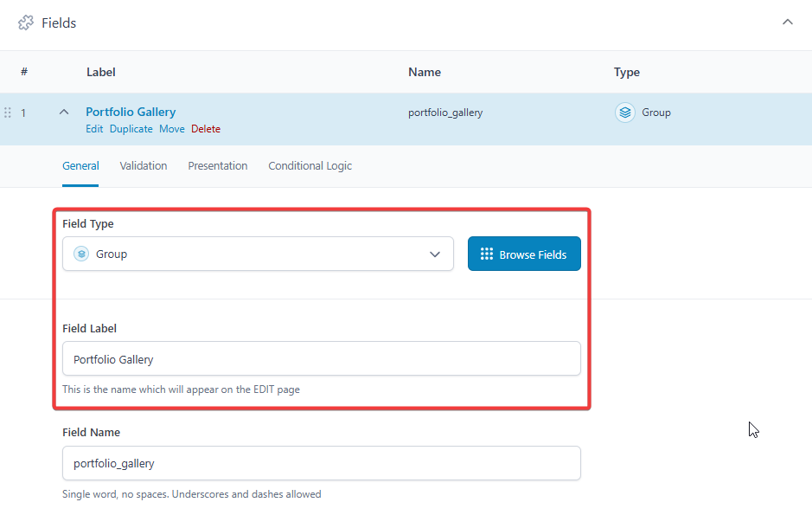Click the Edit link under Portfolio Gallery
This screenshot has height=515, width=812.
pyautogui.click(x=94, y=129)
